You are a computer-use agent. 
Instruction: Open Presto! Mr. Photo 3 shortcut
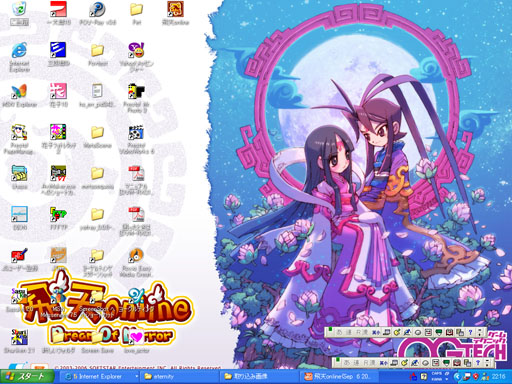coord(136,91)
